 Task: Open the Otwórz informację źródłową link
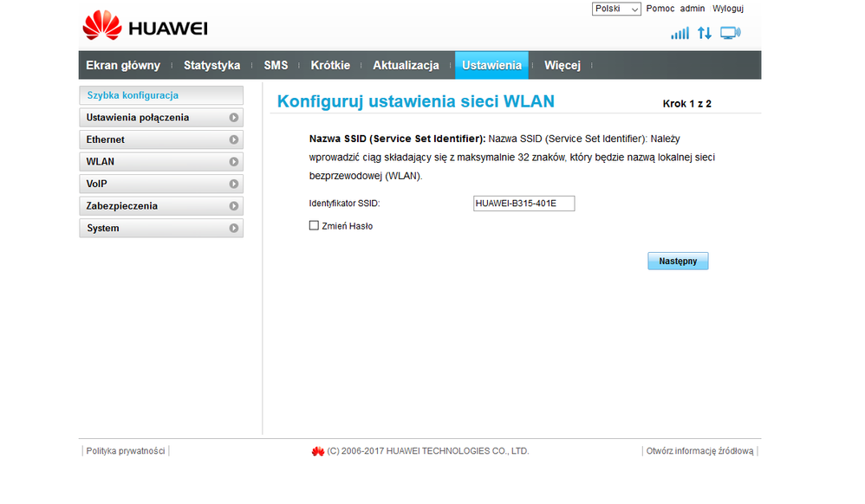[x=699, y=451]
